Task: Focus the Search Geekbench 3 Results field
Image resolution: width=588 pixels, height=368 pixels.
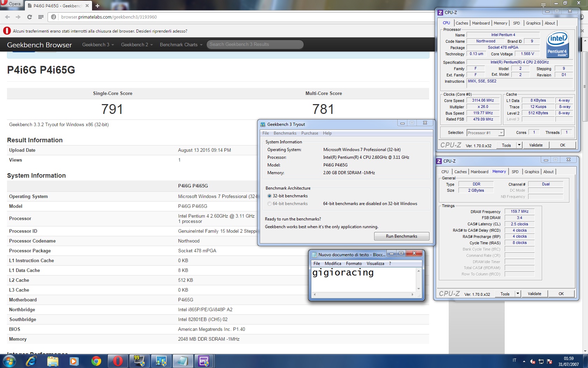Action: pyautogui.click(x=255, y=45)
